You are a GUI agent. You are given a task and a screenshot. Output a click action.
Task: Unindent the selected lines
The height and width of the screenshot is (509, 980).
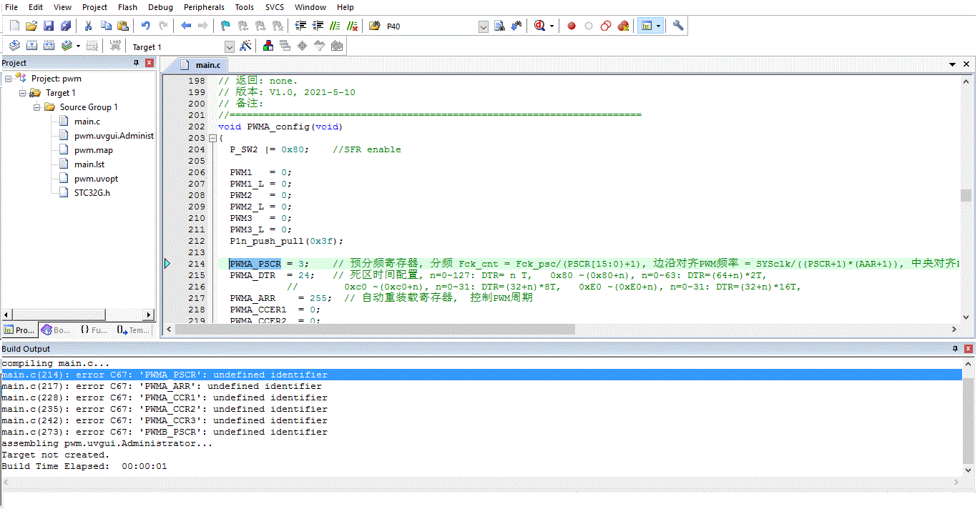(x=318, y=26)
